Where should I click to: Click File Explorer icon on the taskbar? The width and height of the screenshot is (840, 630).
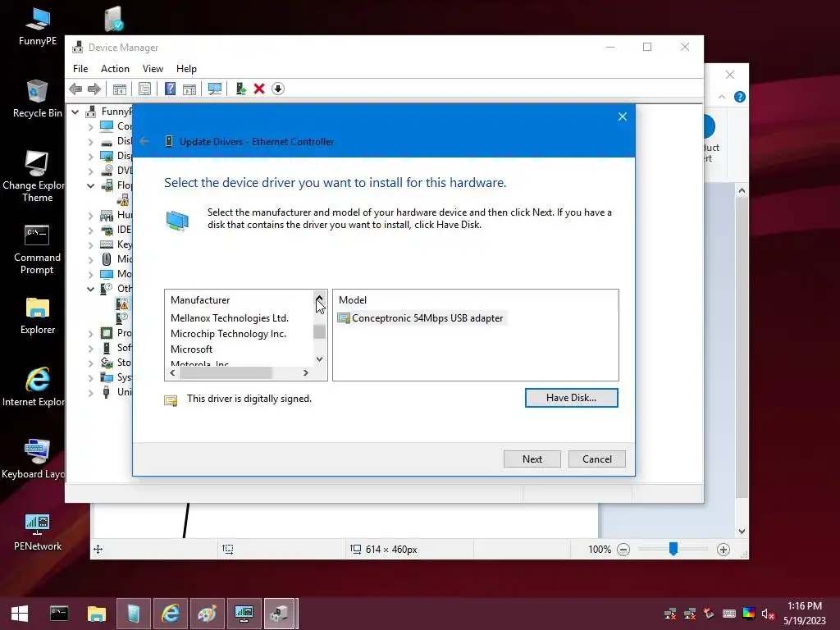coord(97,614)
